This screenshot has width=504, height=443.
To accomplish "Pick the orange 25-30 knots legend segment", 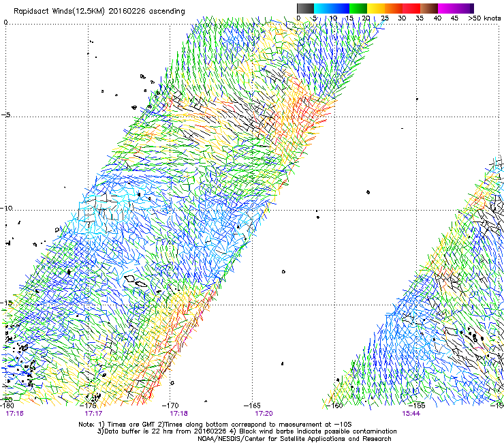I will click(394, 8).
